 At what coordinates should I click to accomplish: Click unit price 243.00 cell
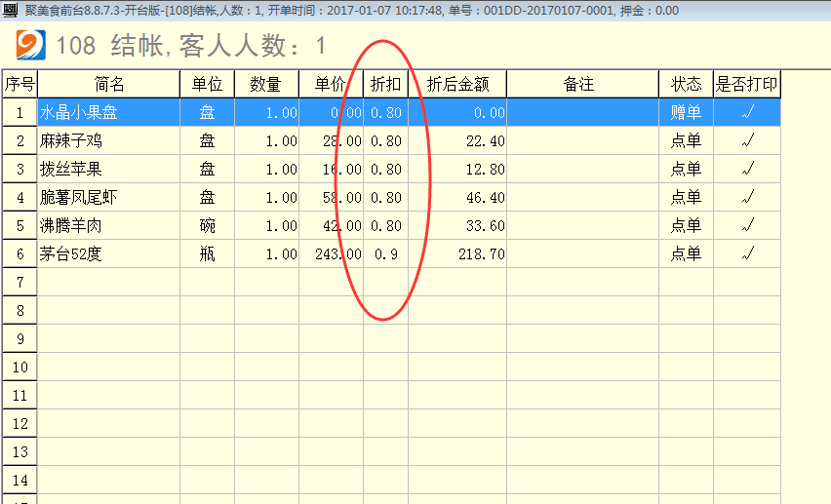[x=331, y=254]
